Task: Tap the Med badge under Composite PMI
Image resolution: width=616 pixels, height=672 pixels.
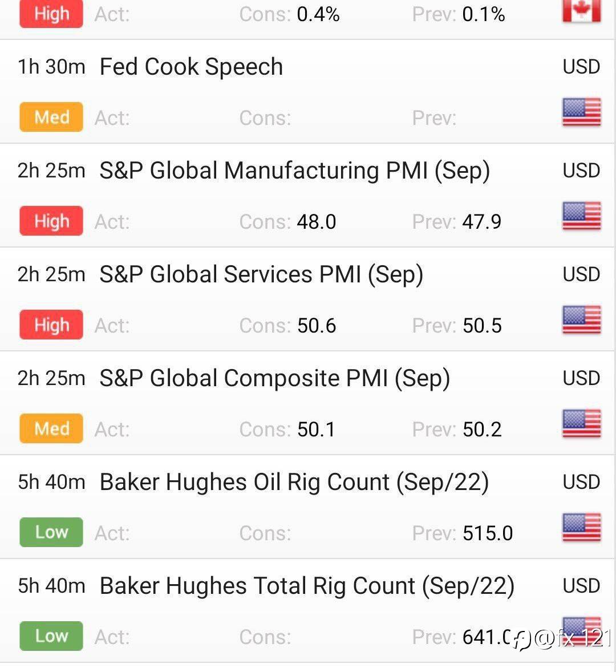Action: click(x=51, y=428)
